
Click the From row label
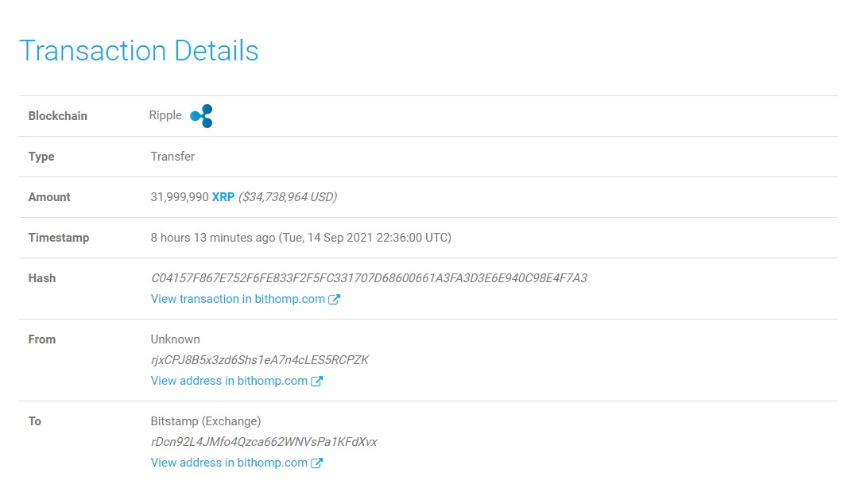[x=42, y=339]
